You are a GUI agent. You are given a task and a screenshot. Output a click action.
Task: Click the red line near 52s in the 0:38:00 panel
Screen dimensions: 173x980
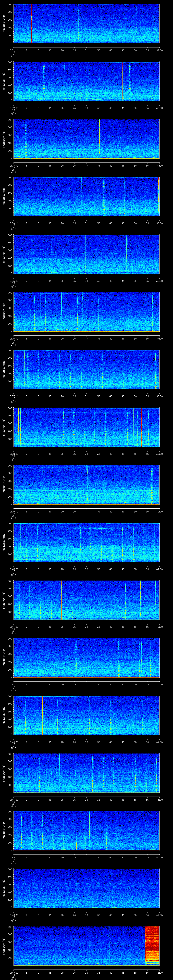(141, 427)
